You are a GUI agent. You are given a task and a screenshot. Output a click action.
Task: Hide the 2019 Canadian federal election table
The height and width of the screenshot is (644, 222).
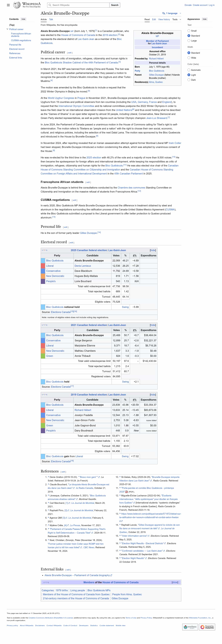153,395
